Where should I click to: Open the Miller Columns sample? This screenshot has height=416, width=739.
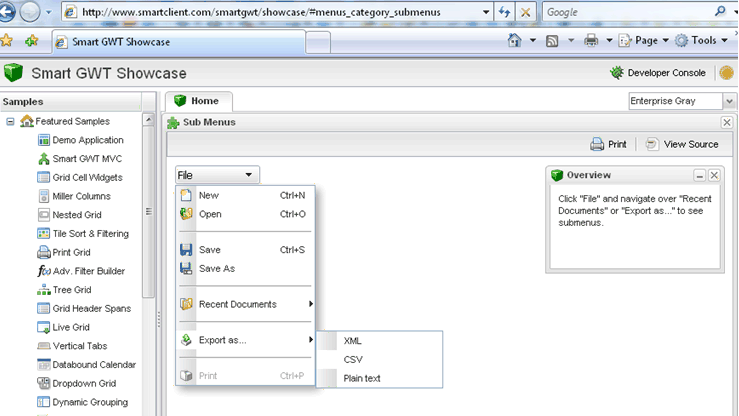click(81, 196)
